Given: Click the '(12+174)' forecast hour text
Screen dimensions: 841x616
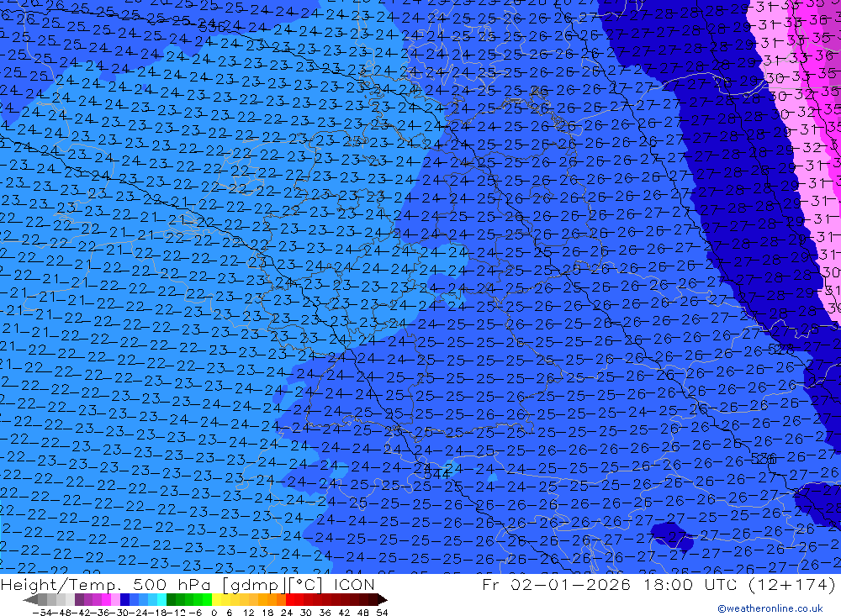Looking at the screenshot, I should 791,584.
